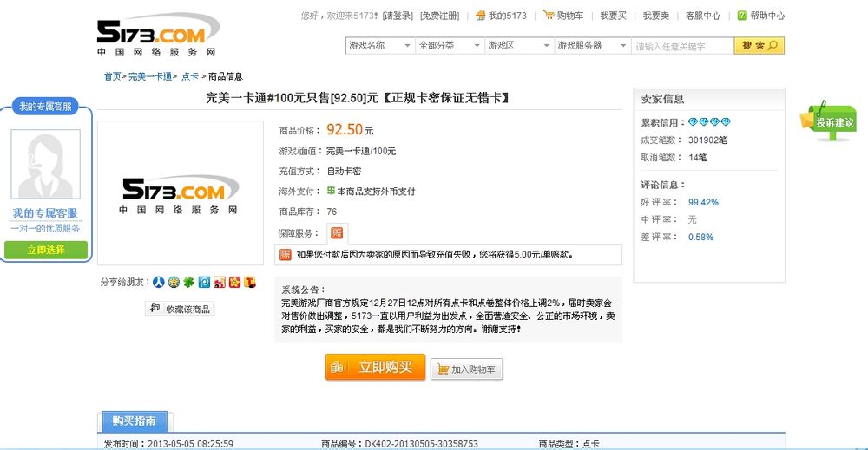Click the 99.42% positive rating link

tap(703, 202)
